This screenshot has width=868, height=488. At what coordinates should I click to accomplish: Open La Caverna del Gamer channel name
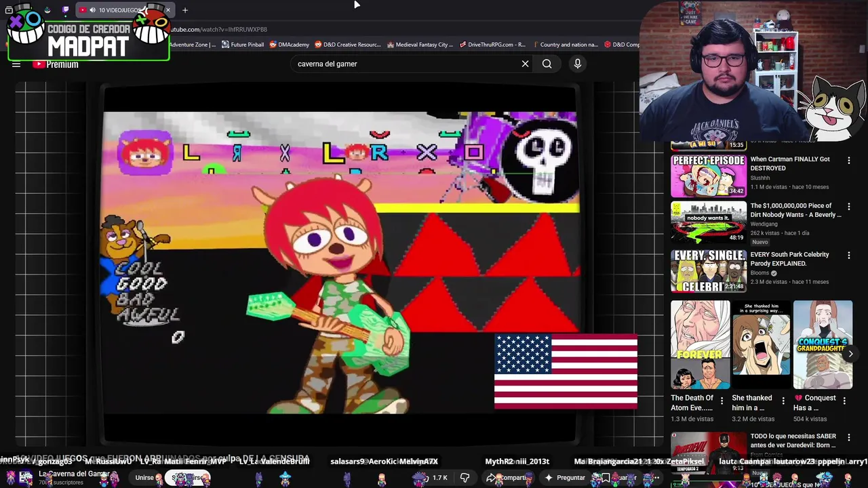click(x=74, y=474)
